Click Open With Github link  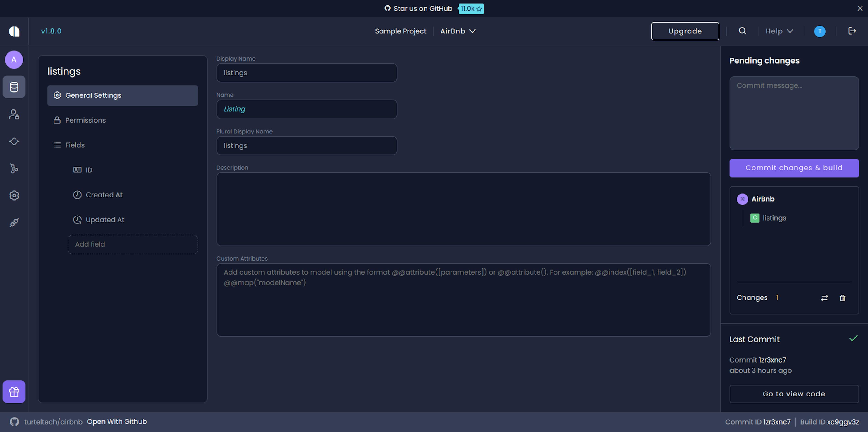[117, 422]
